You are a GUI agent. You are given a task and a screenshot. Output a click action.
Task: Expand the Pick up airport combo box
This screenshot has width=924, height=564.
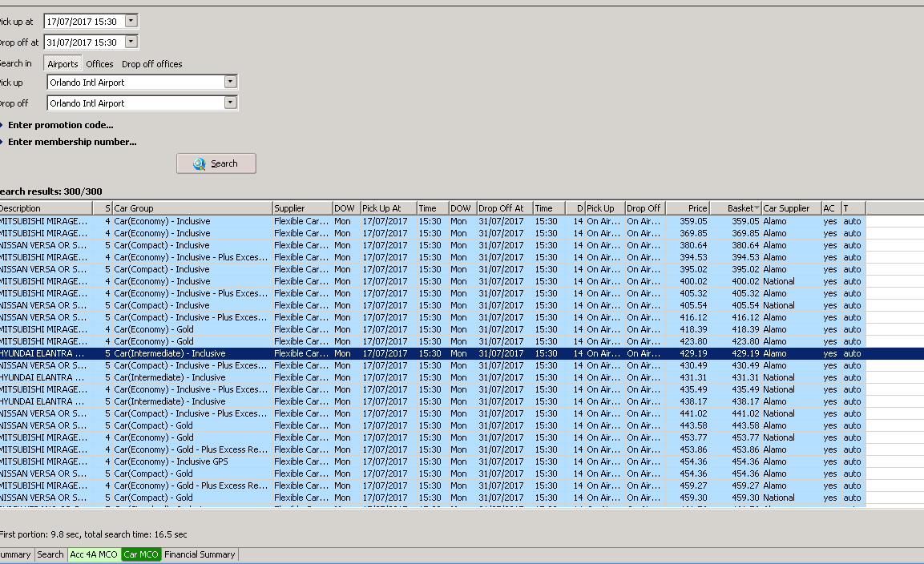point(231,82)
